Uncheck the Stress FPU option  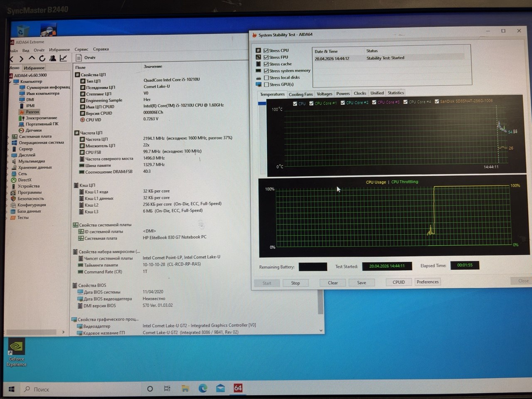[x=266, y=57]
